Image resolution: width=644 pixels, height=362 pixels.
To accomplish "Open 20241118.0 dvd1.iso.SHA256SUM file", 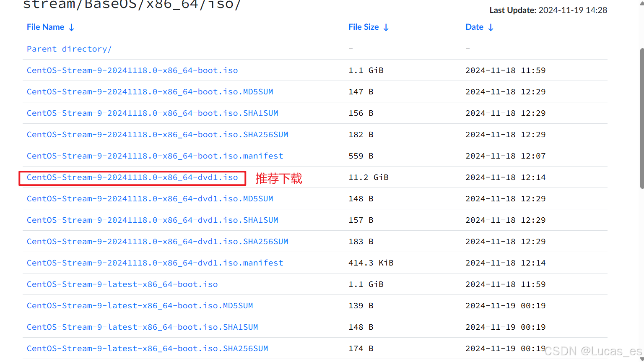I will click(x=157, y=241).
